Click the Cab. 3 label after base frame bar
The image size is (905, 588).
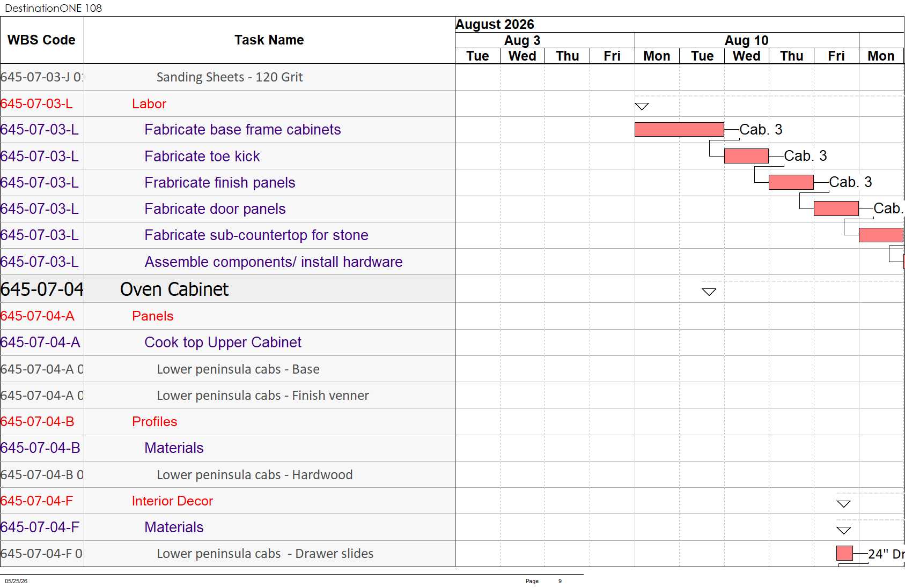coord(761,129)
